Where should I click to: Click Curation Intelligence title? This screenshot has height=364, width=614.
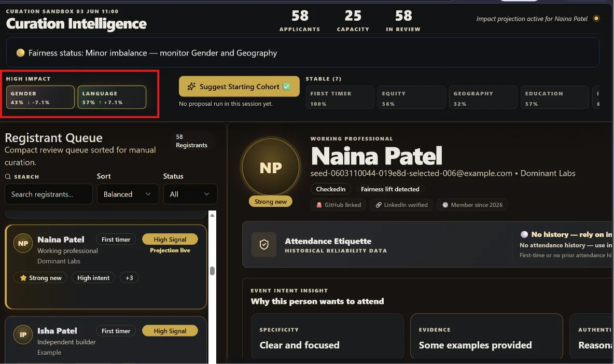[x=76, y=23]
